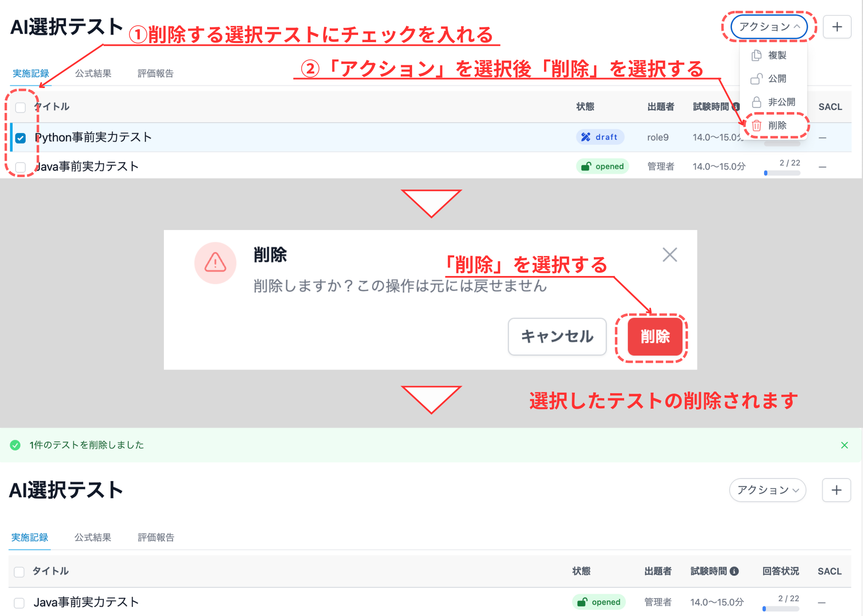The image size is (863, 616).
Task: Click the draft status badge on Python事前実力テスト
Action: tap(600, 137)
